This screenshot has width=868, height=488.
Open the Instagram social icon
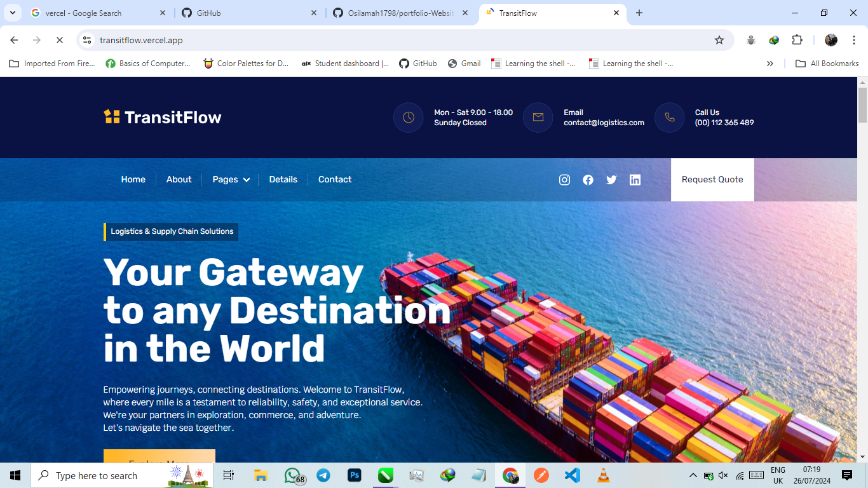click(564, 180)
